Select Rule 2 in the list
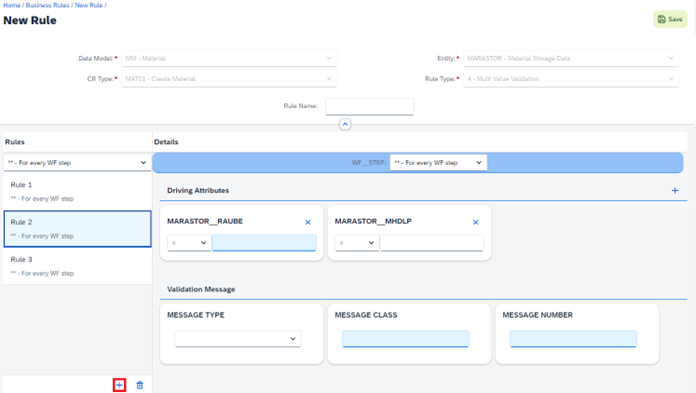 (77, 229)
